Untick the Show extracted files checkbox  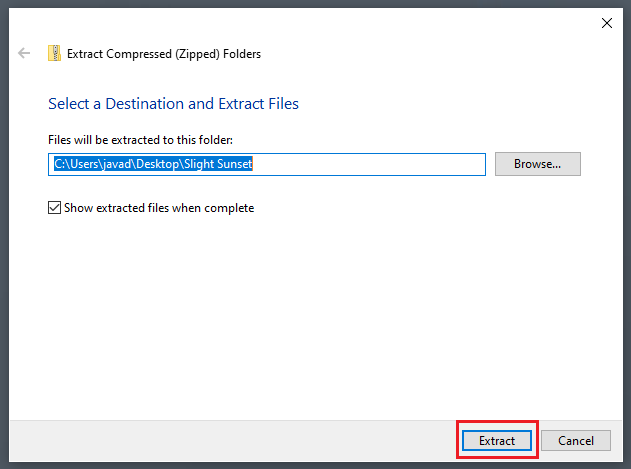(54, 208)
